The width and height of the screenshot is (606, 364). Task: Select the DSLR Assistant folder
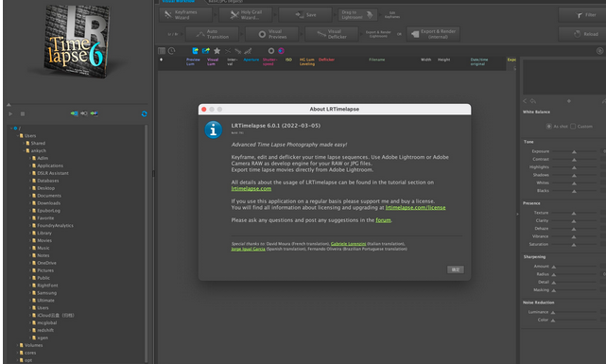53,173
